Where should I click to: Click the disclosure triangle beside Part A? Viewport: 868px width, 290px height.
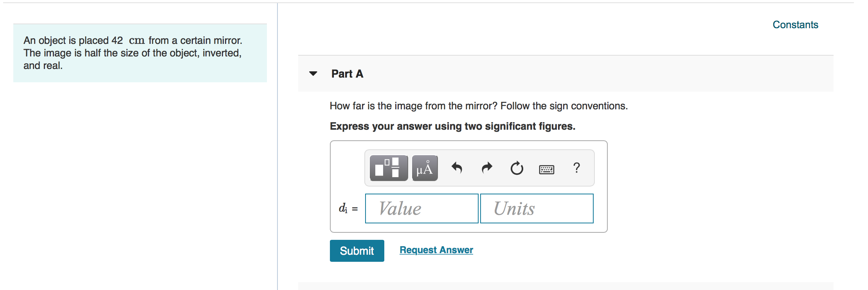[x=313, y=74]
